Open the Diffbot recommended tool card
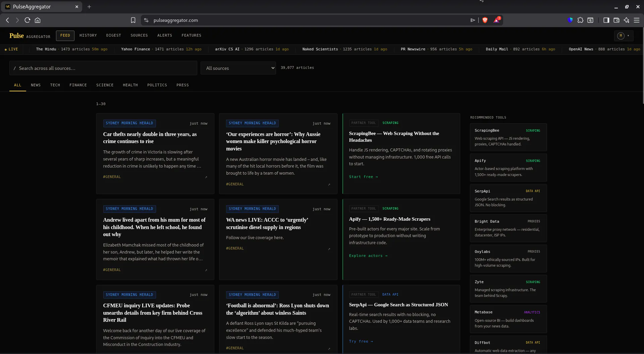Viewport: 644px width, 354px height. coord(508,345)
